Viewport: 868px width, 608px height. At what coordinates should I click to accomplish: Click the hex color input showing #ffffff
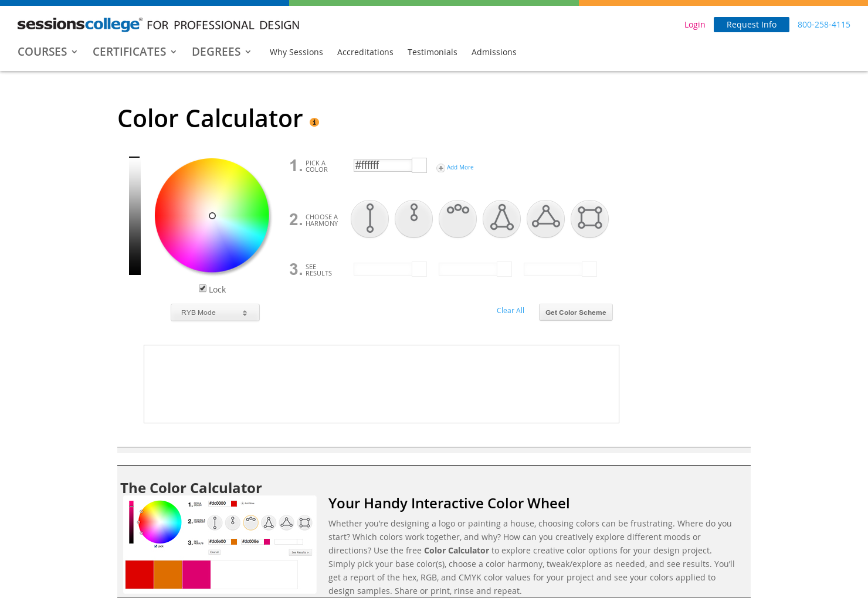pos(382,165)
